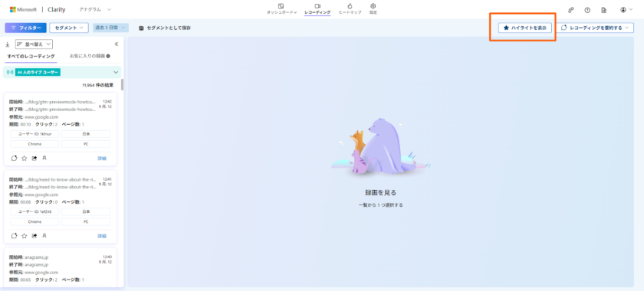Screen dimensions: 644x291
Task: Click the PC tag on the need-to-know card
Action: pos(86,221)
